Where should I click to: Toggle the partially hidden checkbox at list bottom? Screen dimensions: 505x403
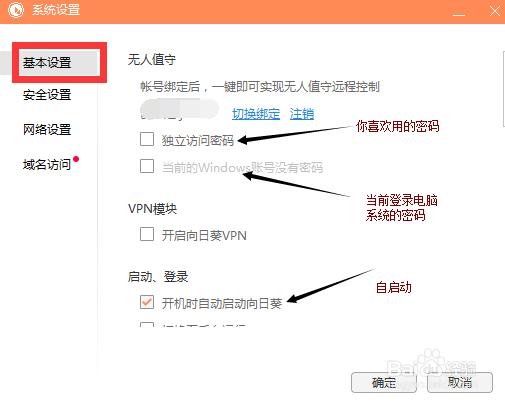[147, 324]
